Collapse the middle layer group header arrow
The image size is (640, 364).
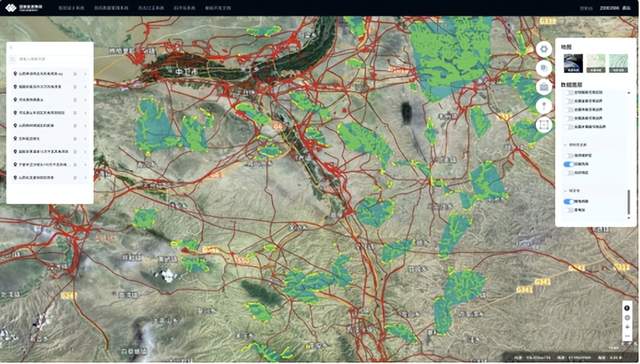pos(565,145)
